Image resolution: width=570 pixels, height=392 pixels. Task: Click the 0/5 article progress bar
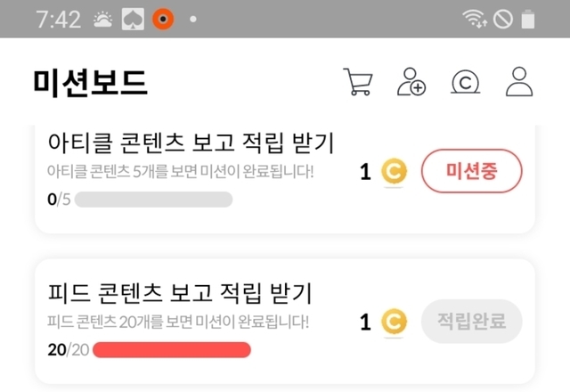153,200
